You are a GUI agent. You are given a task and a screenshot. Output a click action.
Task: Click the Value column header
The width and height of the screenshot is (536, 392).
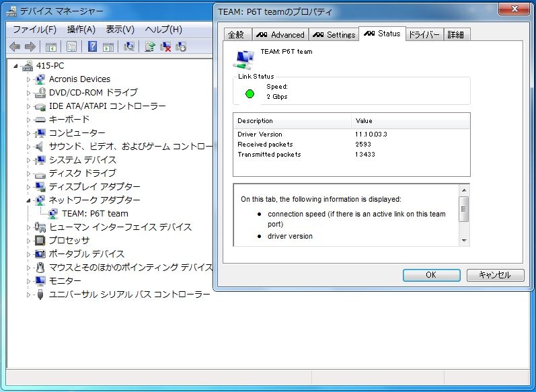tap(410, 121)
